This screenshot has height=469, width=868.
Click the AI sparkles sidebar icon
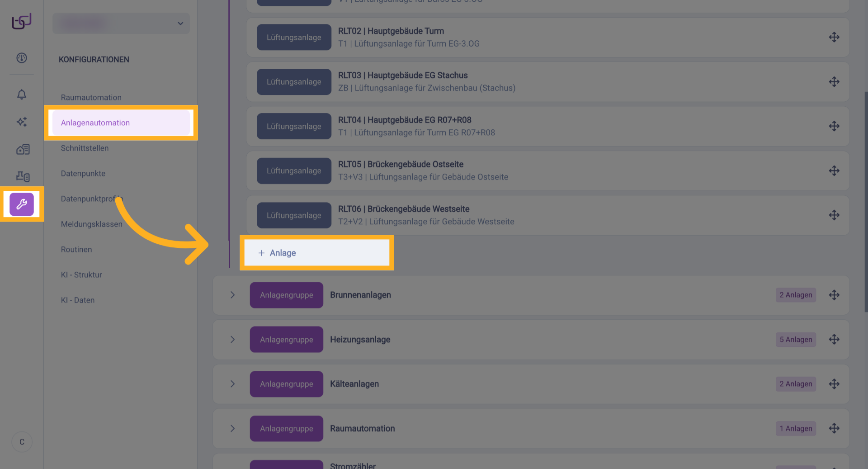click(x=22, y=122)
